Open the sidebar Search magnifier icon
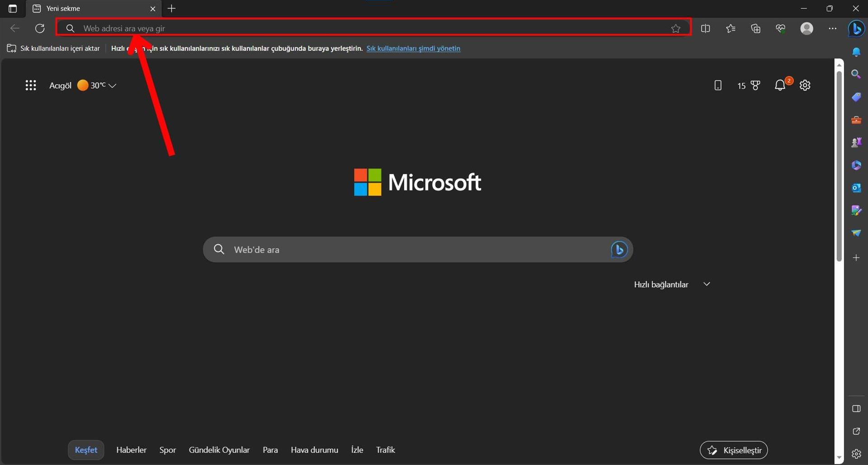Screen dimensions: 868x465 [x=856, y=74]
